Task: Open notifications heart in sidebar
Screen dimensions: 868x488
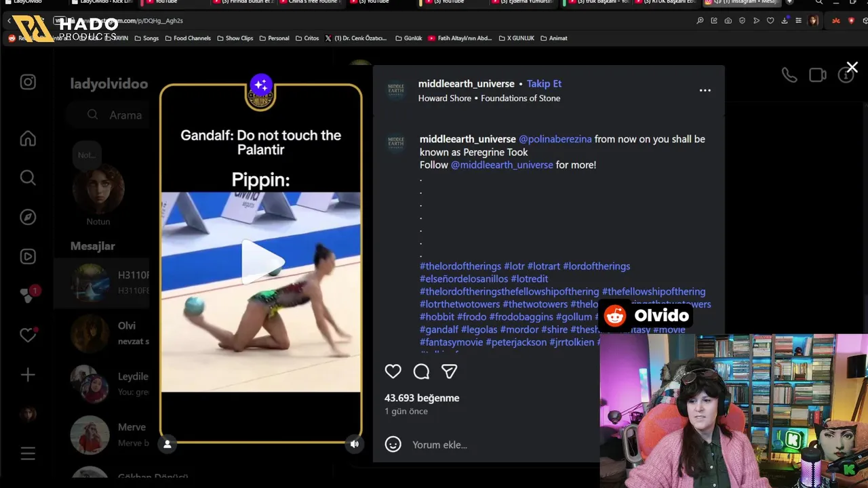Action: (x=28, y=335)
